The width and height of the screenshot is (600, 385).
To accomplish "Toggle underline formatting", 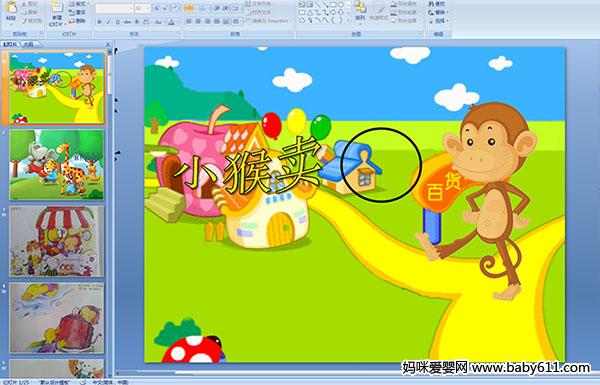I will click(117, 22).
